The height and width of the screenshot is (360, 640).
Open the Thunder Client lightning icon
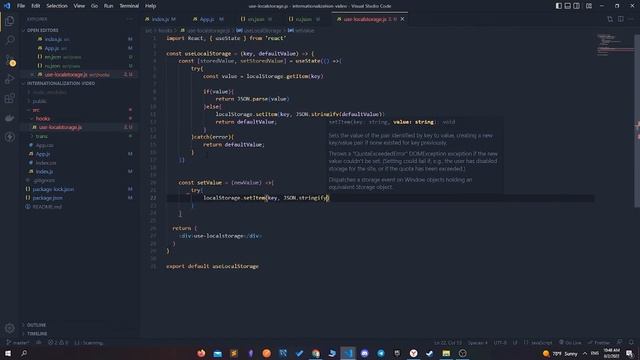pyautogui.click(x=9, y=137)
